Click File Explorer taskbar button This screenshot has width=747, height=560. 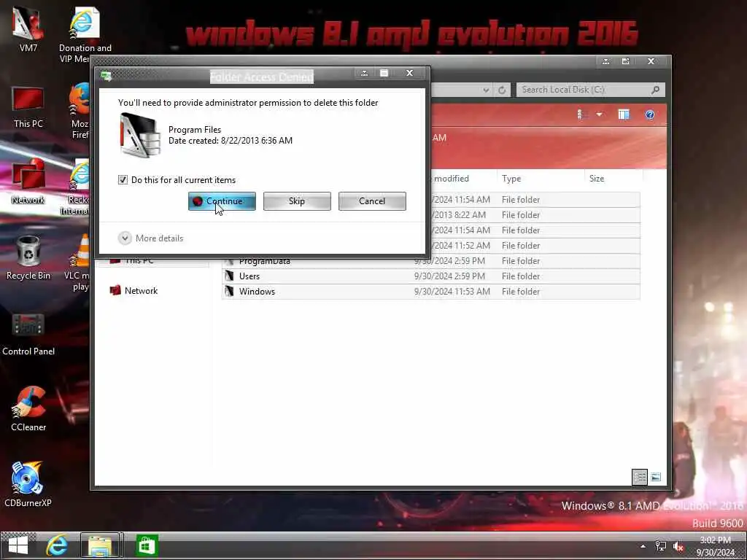100,545
